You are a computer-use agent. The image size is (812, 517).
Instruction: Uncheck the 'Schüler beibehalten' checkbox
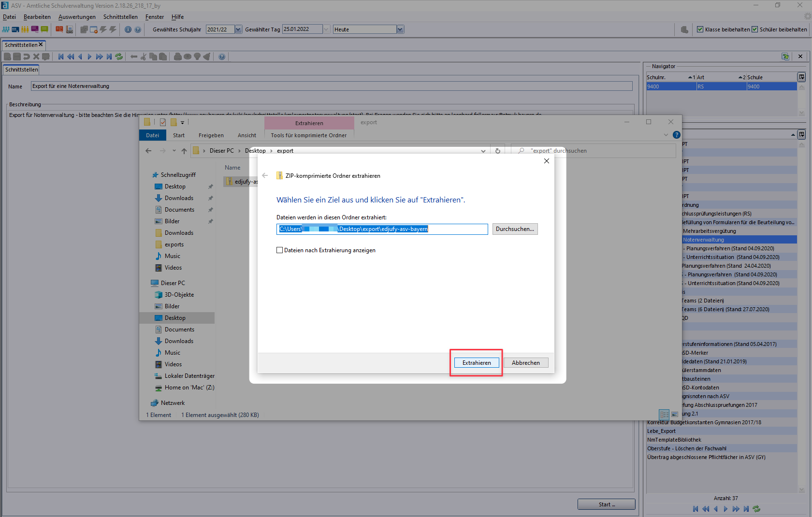pos(754,29)
